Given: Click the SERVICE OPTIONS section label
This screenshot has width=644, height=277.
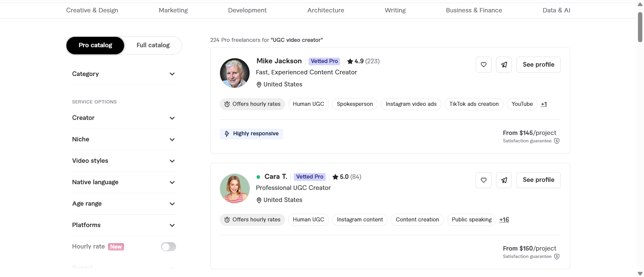Looking at the screenshot, I should click(x=94, y=102).
